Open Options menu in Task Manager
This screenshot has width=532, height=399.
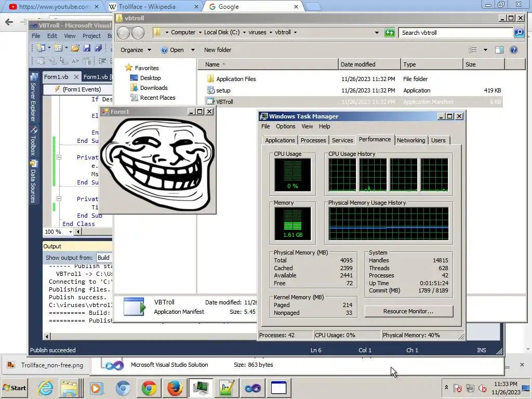click(285, 126)
